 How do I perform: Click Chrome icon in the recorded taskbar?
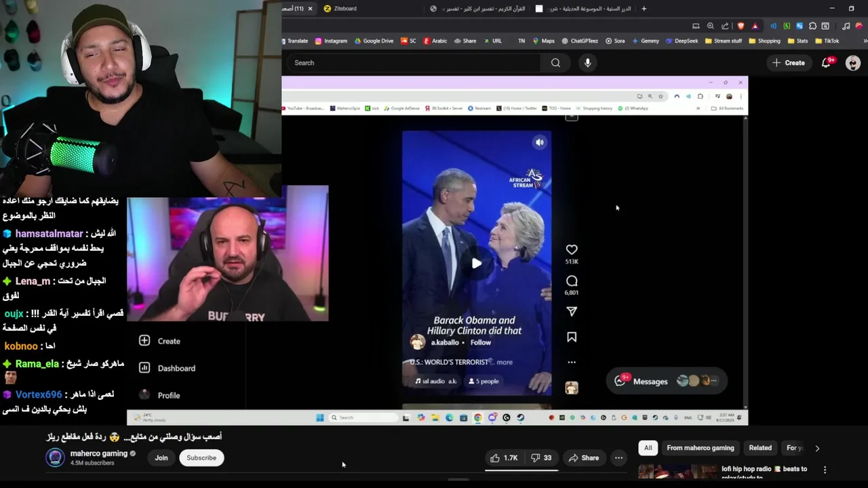click(477, 418)
